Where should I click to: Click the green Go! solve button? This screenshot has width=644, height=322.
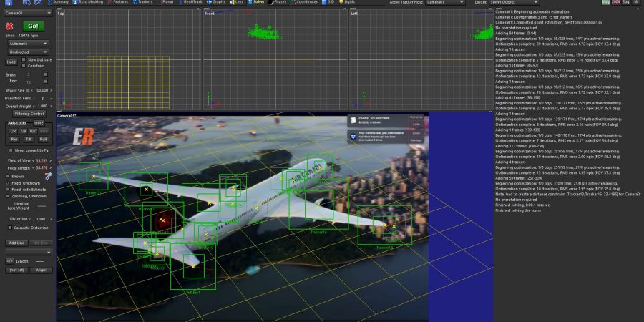pos(34,26)
